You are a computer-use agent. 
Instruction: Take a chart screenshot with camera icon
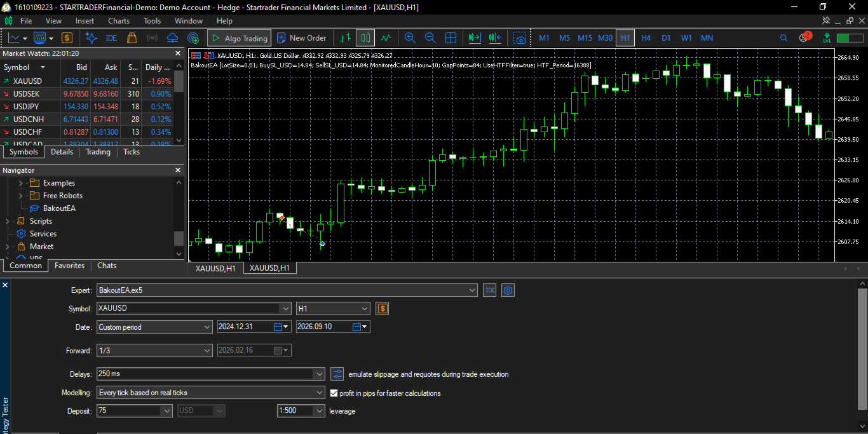click(x=520, y=38)
